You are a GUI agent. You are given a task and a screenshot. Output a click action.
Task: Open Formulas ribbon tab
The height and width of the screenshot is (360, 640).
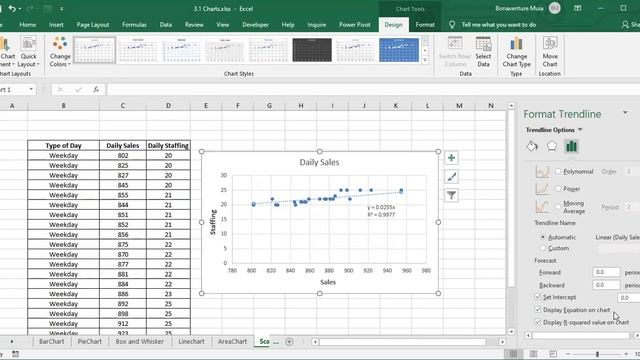134,24
